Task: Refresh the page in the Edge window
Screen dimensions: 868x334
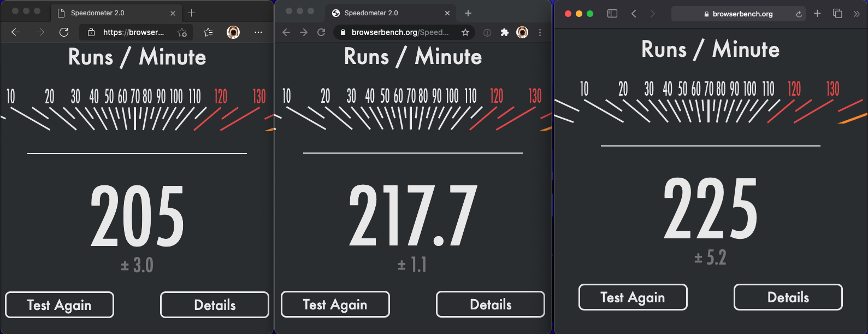Action: (x=64, y=32)
